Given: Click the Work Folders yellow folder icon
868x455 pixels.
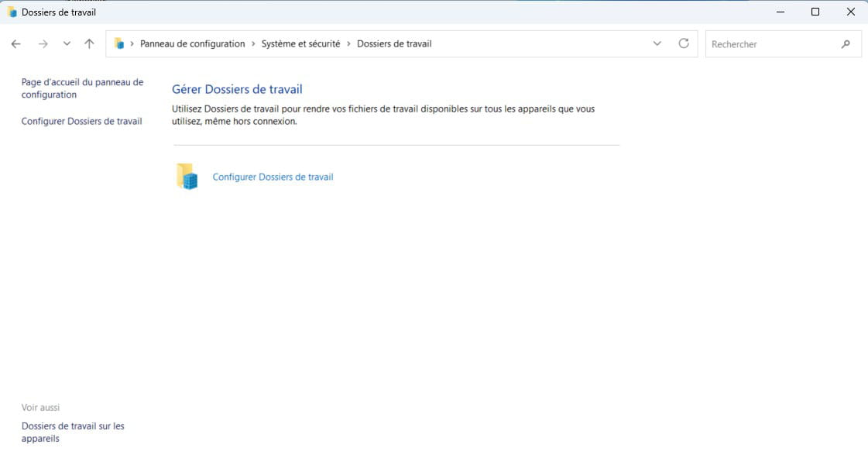Looking at the screenshot, I should click(187, 177).
